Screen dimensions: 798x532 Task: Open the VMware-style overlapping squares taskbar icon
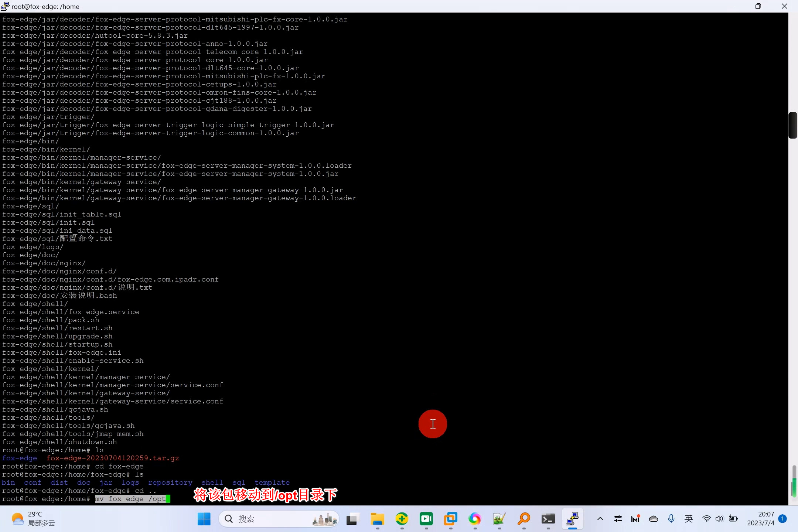point(450,519)
